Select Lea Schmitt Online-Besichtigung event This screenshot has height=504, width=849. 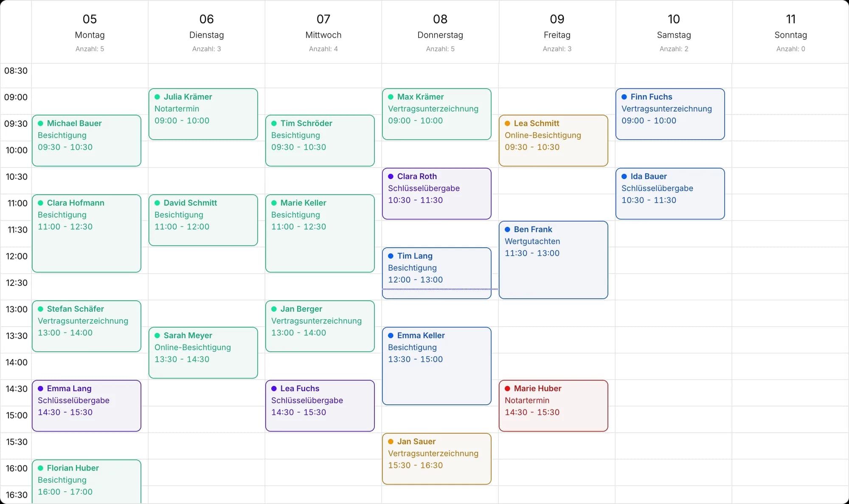tap(554, 140)
